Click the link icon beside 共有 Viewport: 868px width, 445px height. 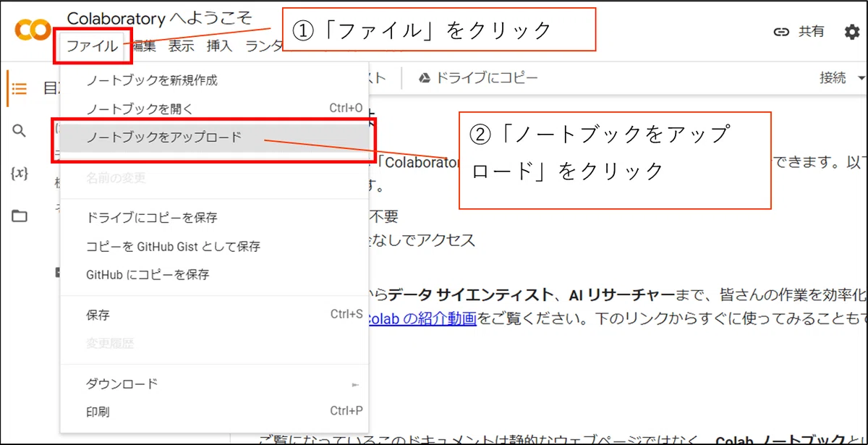[781, 32]
